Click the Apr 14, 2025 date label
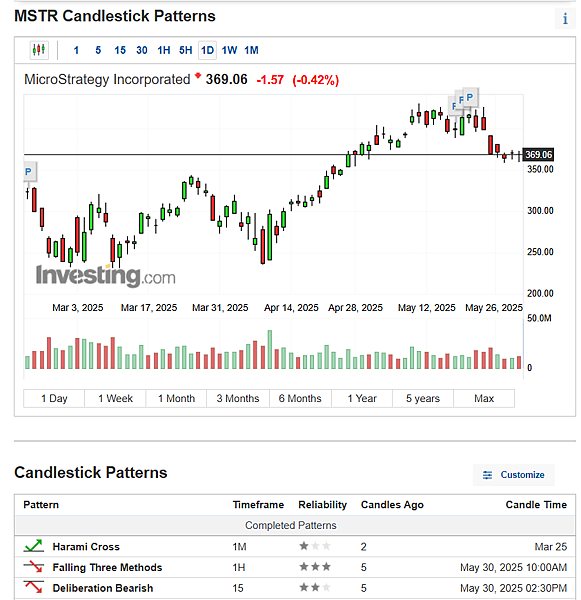Viewport: 581px width, 600px height. point(291,308)
